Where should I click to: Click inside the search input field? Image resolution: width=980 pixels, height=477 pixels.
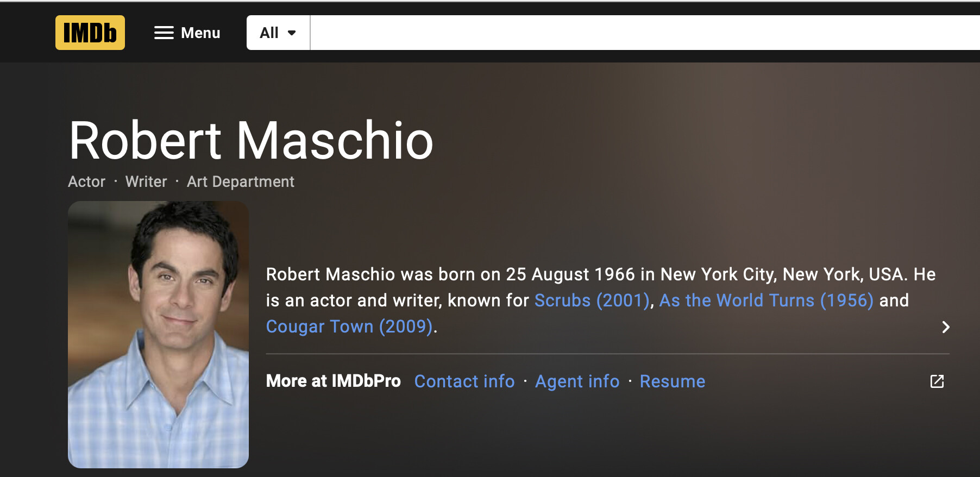click(641, 33)
